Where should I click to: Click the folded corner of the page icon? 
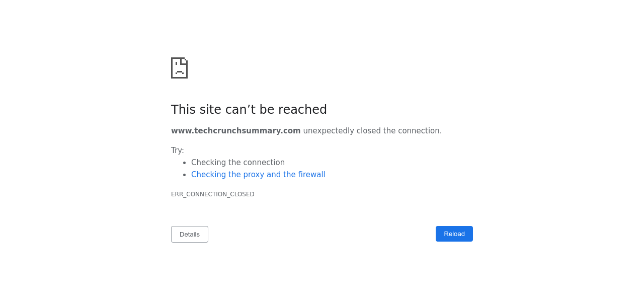pos(184,61)
